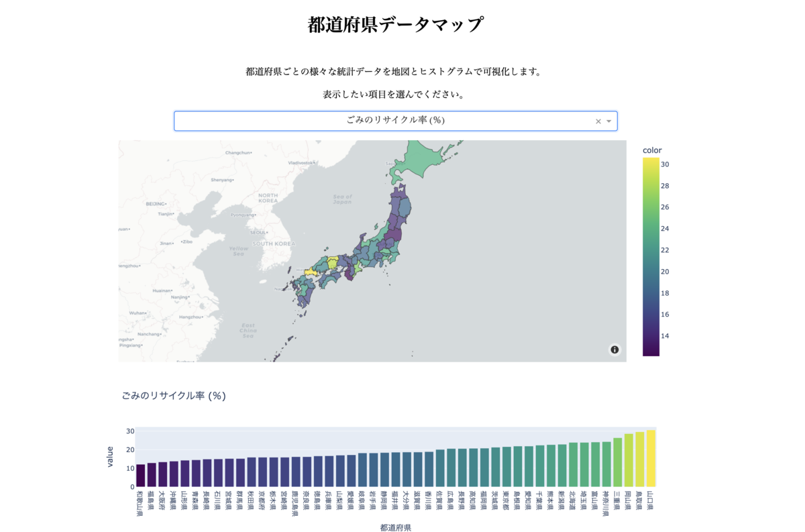Click the 愛知県 axis label

click(x=529, y=500)
